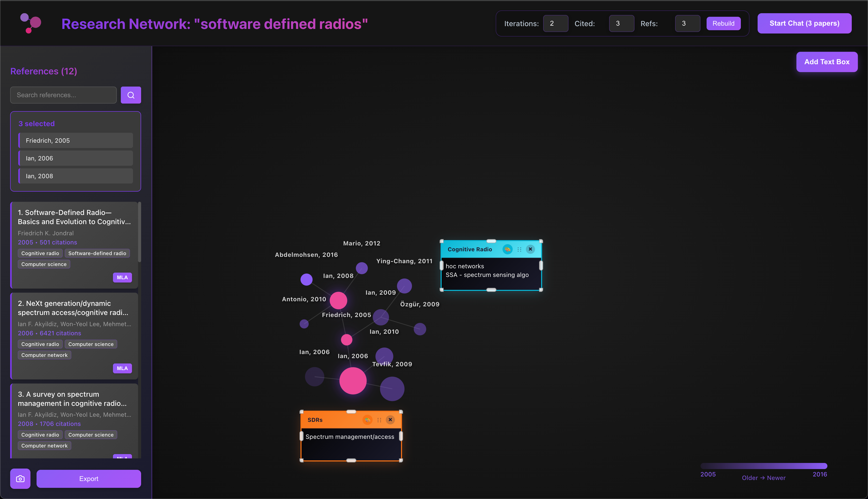The height and width of the screenshot is (499, 868).
Task: Click the Cited count field
Action: tap(621, 24)
